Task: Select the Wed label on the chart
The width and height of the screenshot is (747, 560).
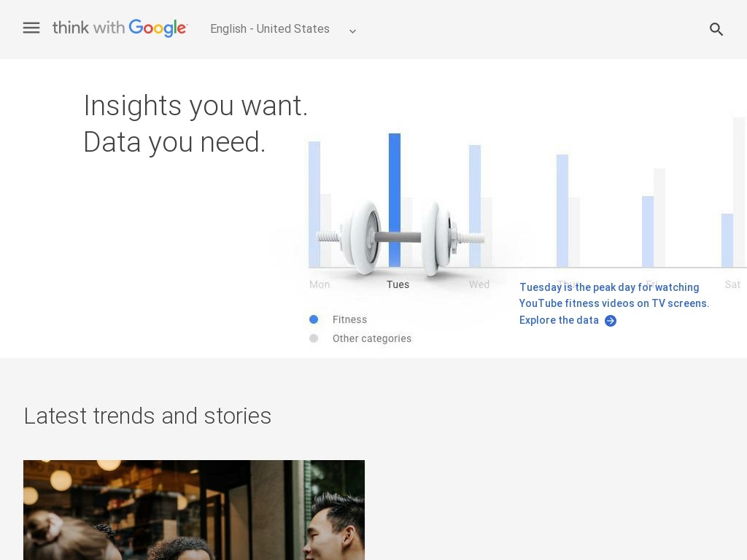Action: (479, 284)
